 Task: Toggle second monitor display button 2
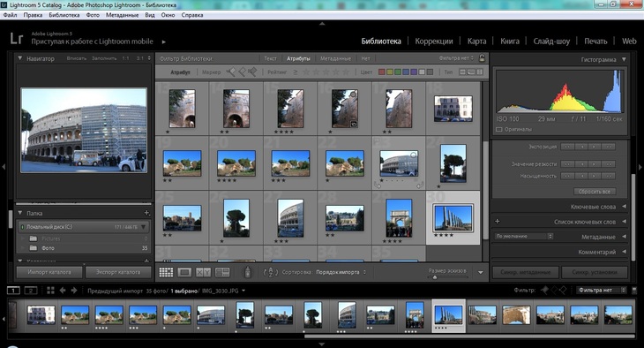click(31, 291)
